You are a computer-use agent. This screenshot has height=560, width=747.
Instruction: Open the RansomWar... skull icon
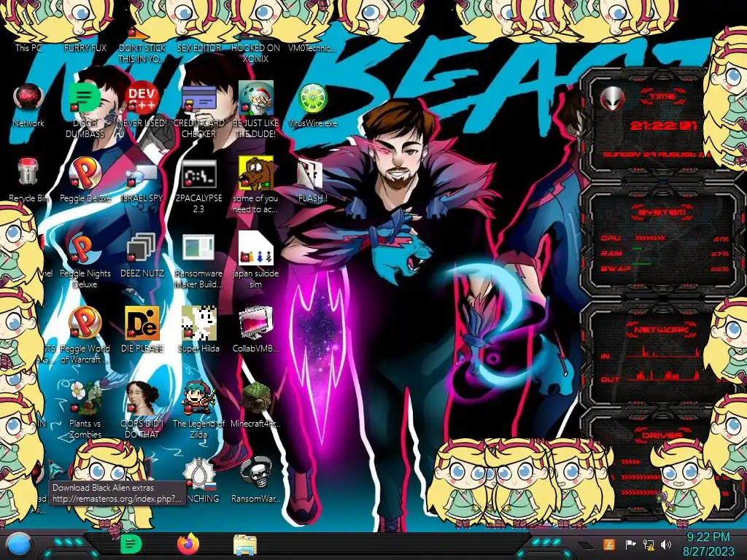coord(255,472)
